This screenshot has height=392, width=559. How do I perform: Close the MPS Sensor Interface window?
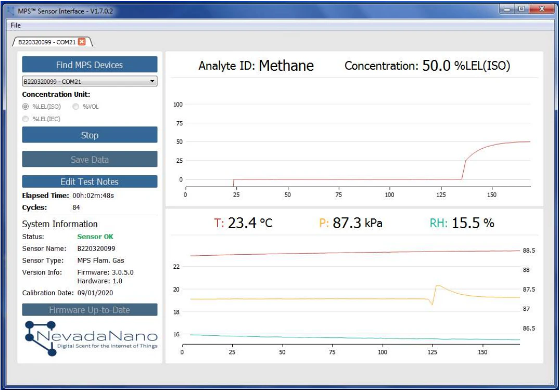(542, 9)
